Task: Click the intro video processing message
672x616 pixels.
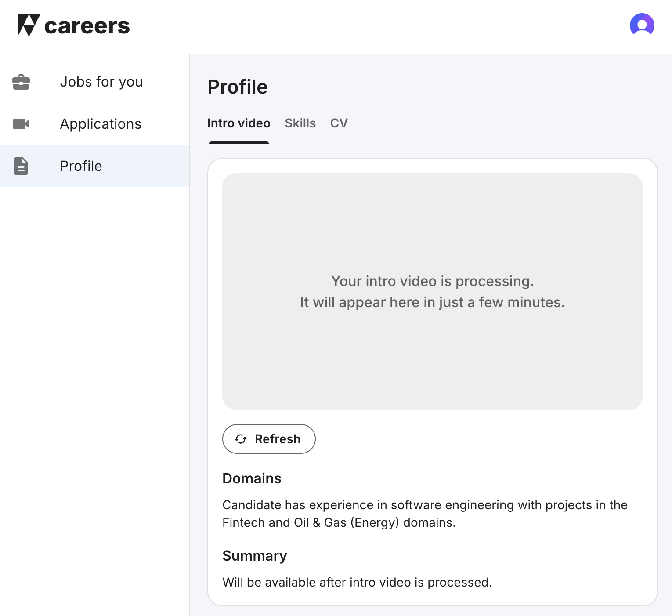Action: [432, 291]
